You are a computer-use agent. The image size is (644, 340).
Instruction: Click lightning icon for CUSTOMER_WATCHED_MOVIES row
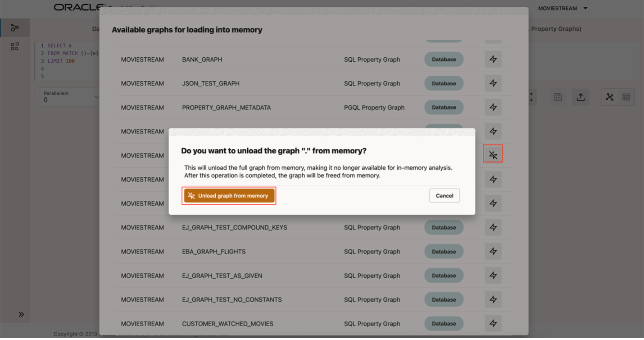coord(493,323)
